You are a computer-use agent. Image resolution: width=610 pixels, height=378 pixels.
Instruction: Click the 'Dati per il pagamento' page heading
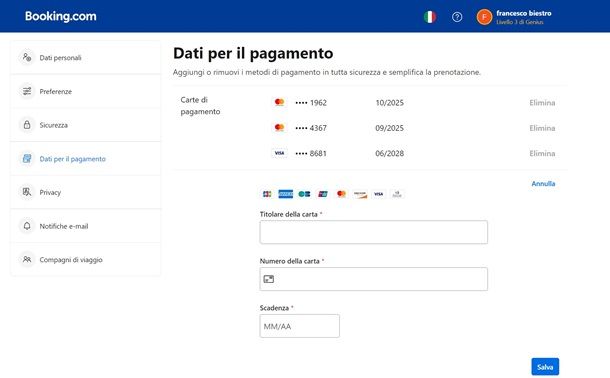(x=253, y=53)
